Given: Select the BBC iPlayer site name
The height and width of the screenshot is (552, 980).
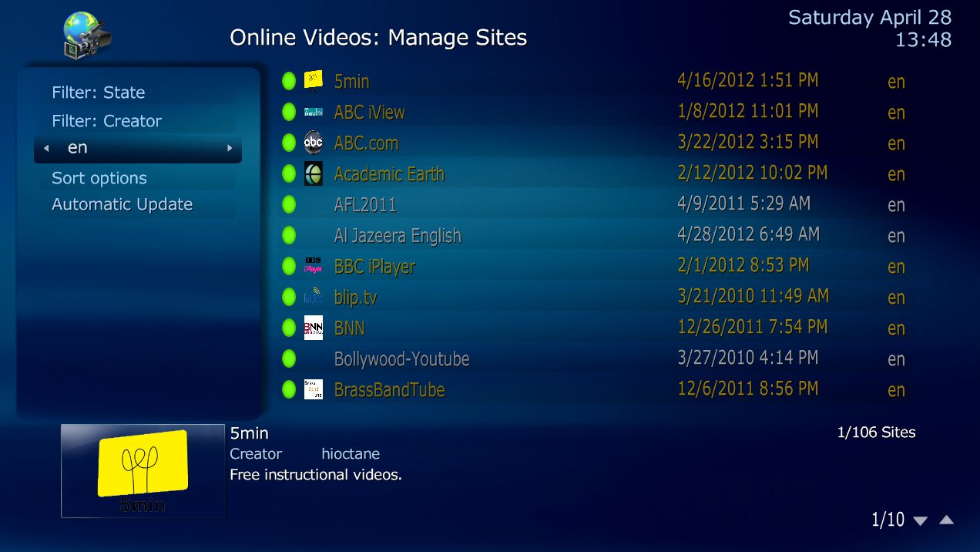Looking at the screenshot, I should pos(374,267).
